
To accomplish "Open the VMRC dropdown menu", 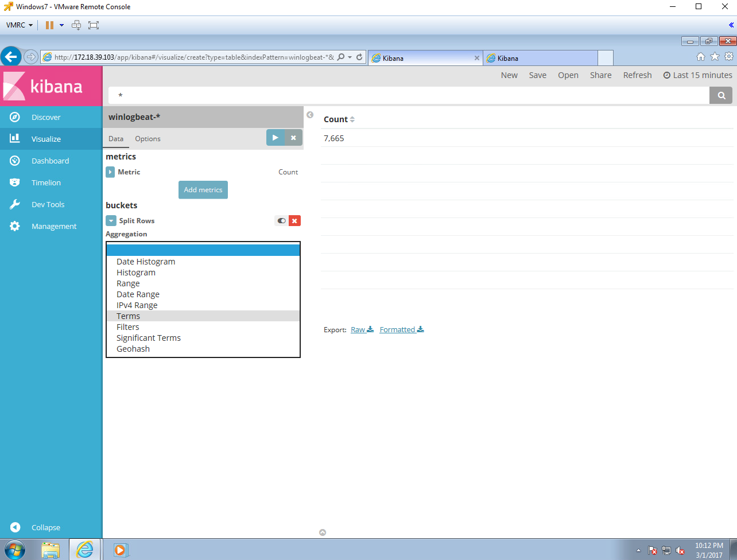I will pos(20,25).
